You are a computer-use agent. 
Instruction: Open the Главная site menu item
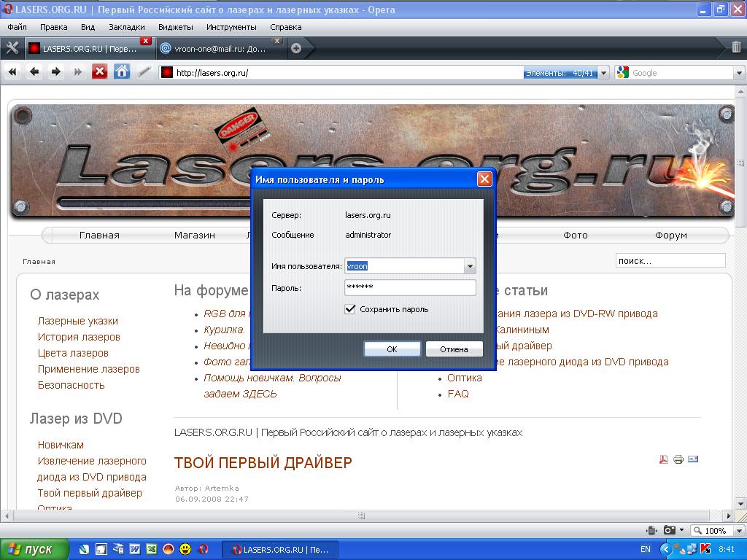pyautogui.click(x=99, y=236)
